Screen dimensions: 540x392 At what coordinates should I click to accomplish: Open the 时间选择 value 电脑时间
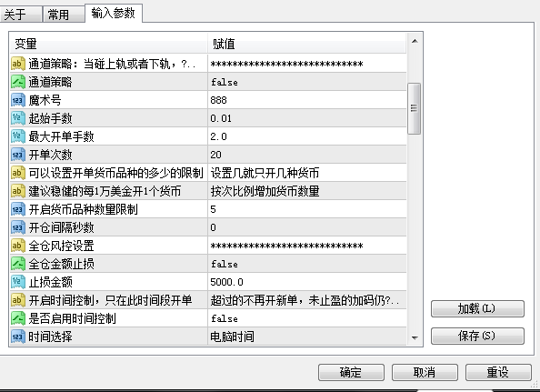[x=307, y=337]
